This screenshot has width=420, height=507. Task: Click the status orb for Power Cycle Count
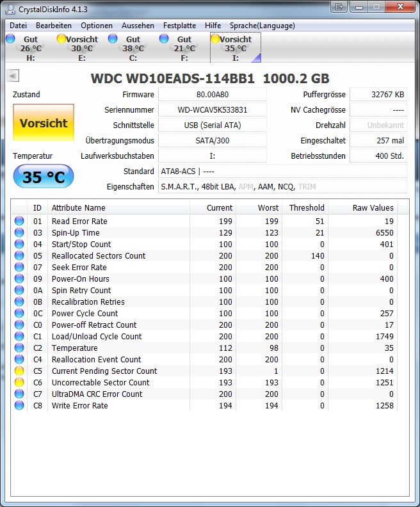[x=19, y=313]
